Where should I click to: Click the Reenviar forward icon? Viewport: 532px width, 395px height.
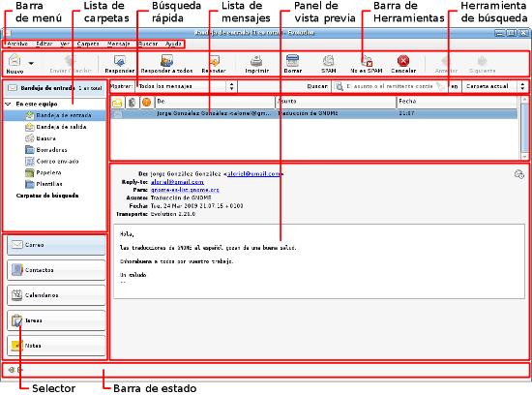(214, 61)
